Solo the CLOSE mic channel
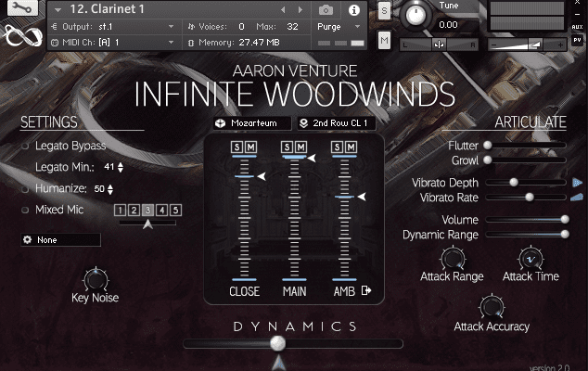The width and height of the screenshot is (588, 371). coord(237,147)
